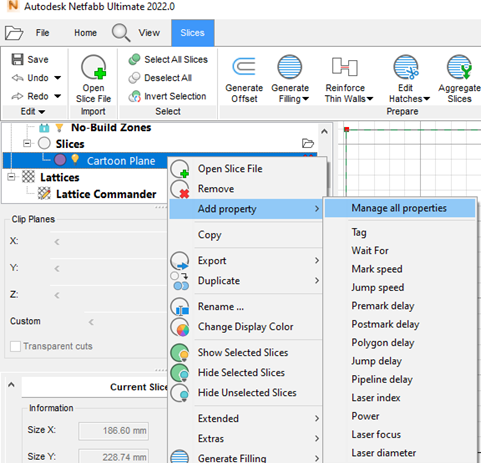Click Show Selected Slices icon
Screen dimensions: 481x463
tap(180, 353)
